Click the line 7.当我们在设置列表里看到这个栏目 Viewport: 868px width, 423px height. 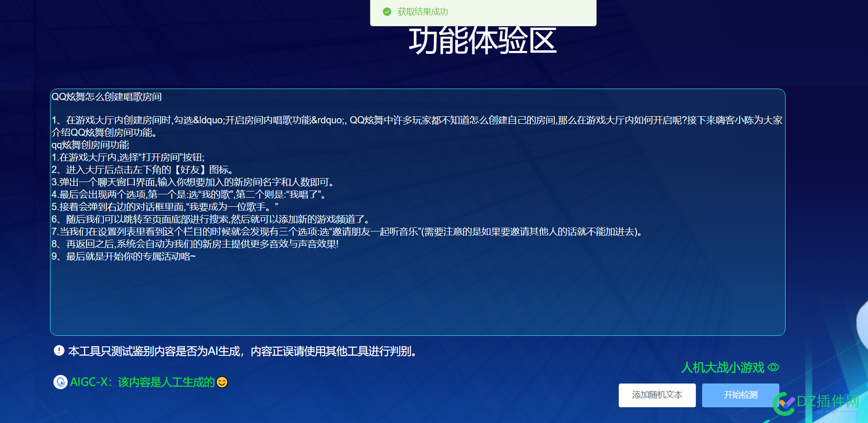[x=348, y=232]
